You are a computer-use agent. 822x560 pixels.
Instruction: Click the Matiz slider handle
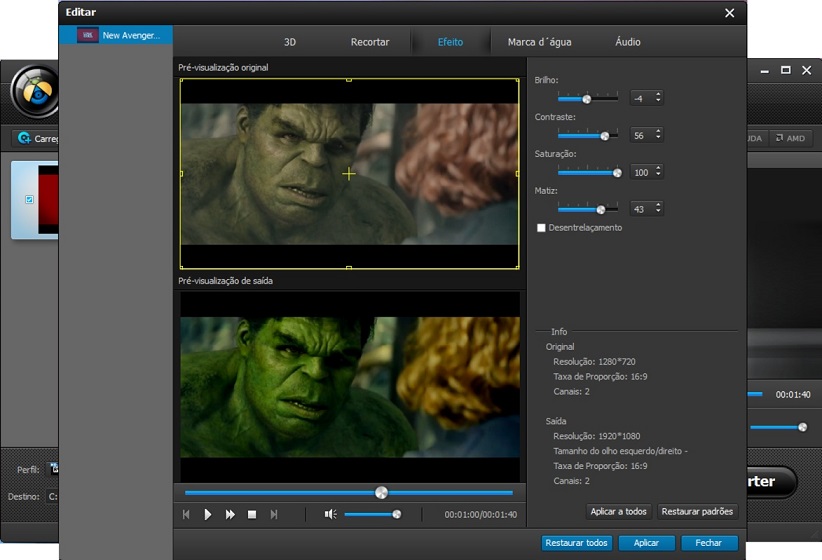(x=601, y=210)
